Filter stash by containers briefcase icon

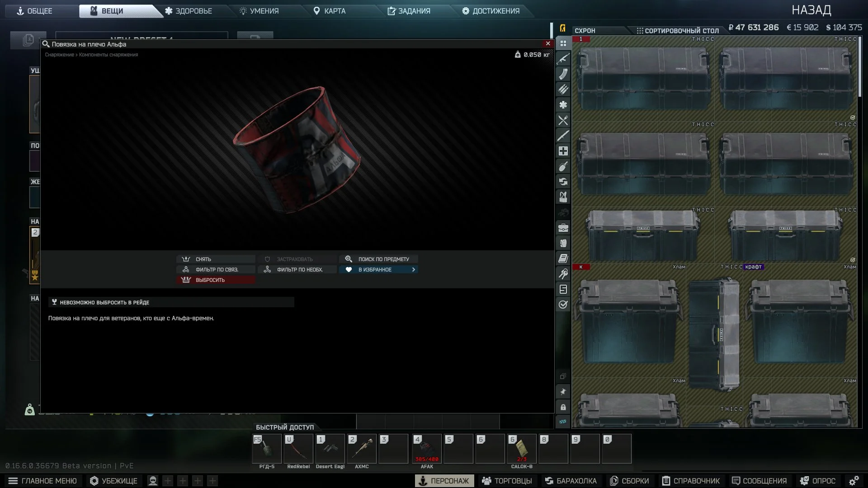pos(563,228)
